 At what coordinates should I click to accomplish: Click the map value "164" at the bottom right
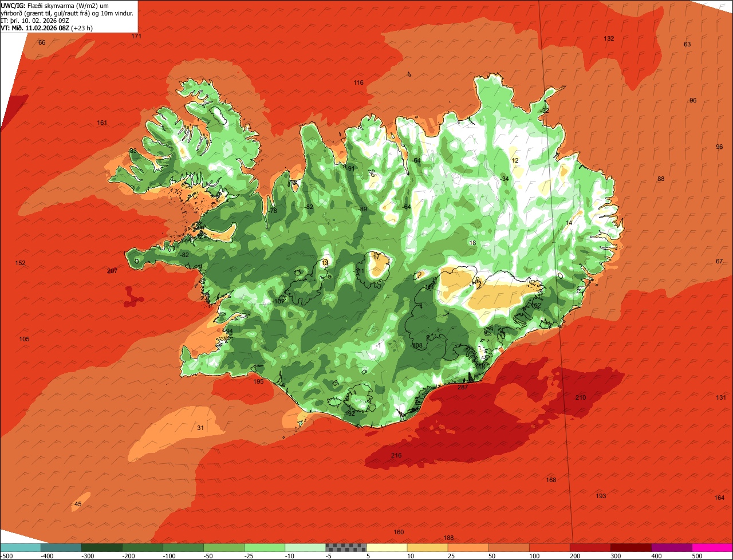pyautogui.click(x=719, y=498)
